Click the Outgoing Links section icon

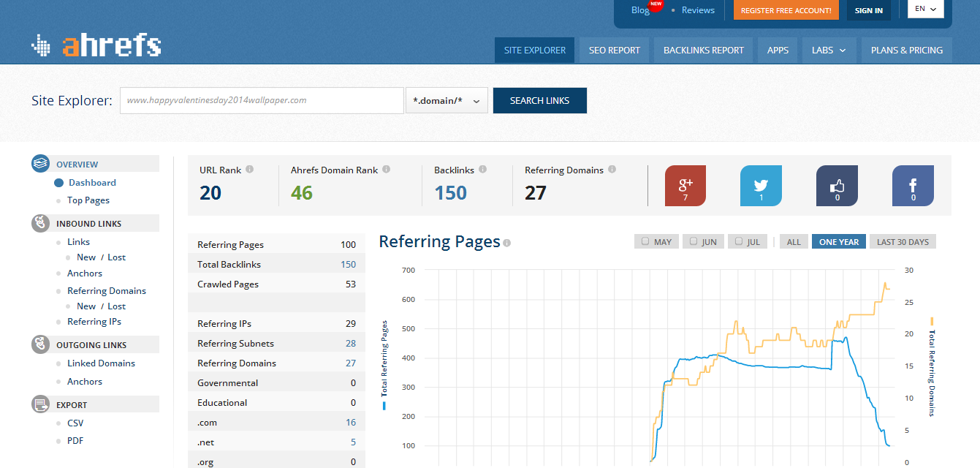click(x=40, y=344)
